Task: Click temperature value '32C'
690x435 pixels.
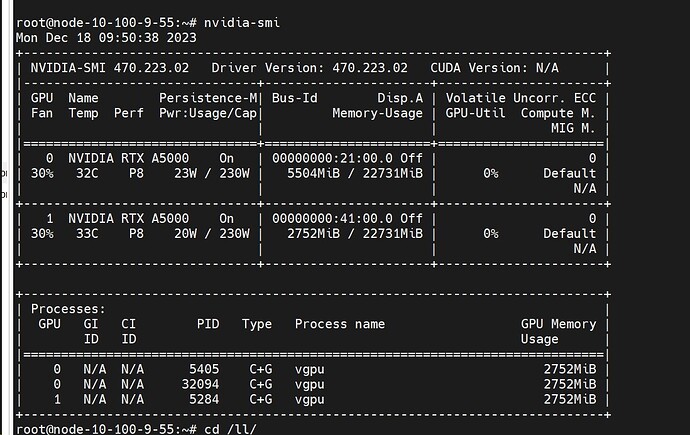Action: coord(87,174)
